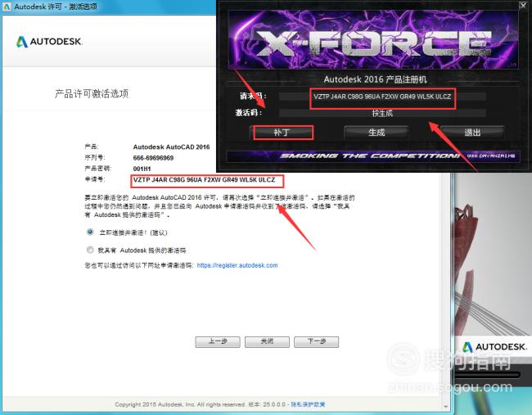The height and width of the screenshot is (415, 532).
Task: Click the 生成 generate button in X-Force
Action: click(376, 133)
